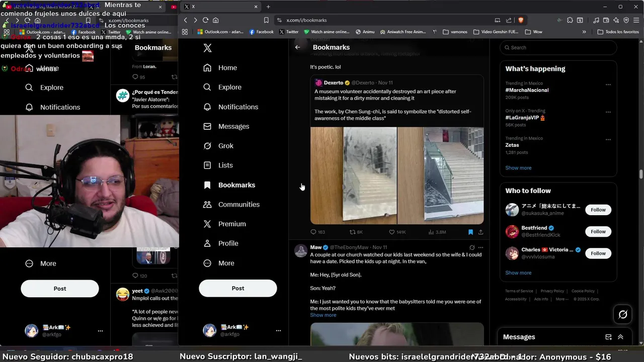Follow Bestfriend @BestfriendKick
Screen dimensions: 644x362
[x=598, y=231]
